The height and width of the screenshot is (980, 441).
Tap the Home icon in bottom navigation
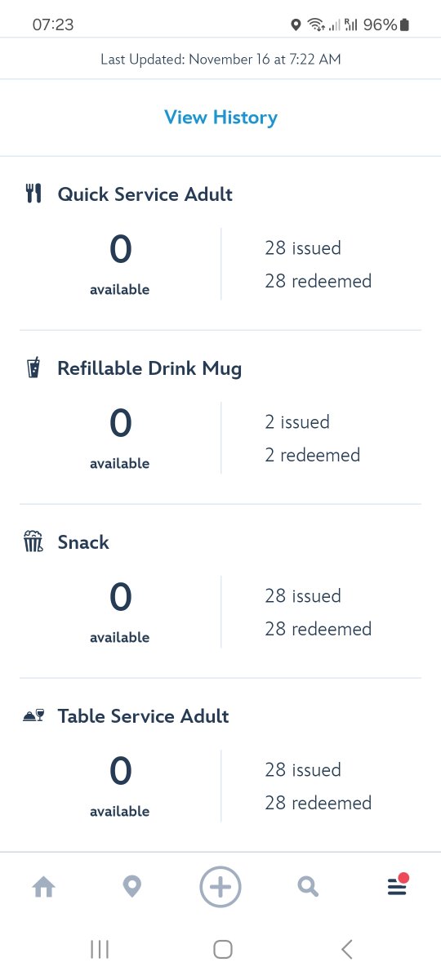43,887
